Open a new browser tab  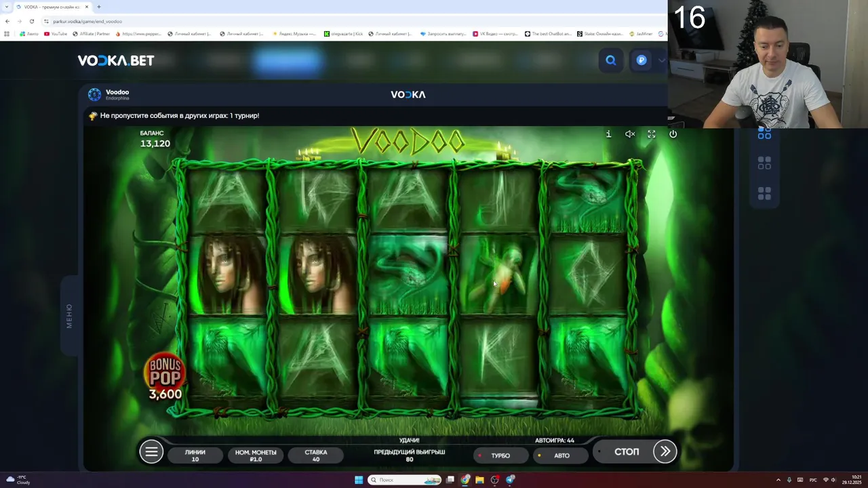(98, 7)
